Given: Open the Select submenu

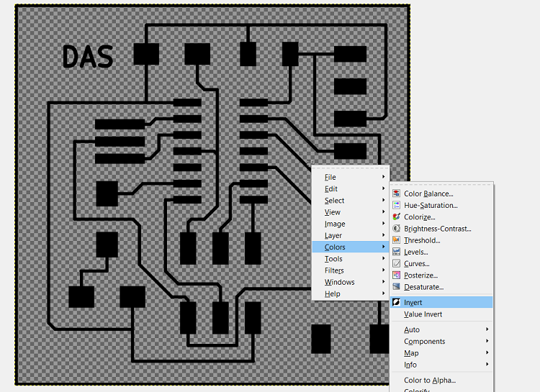Looking at the screenshot, I should 350,200.
